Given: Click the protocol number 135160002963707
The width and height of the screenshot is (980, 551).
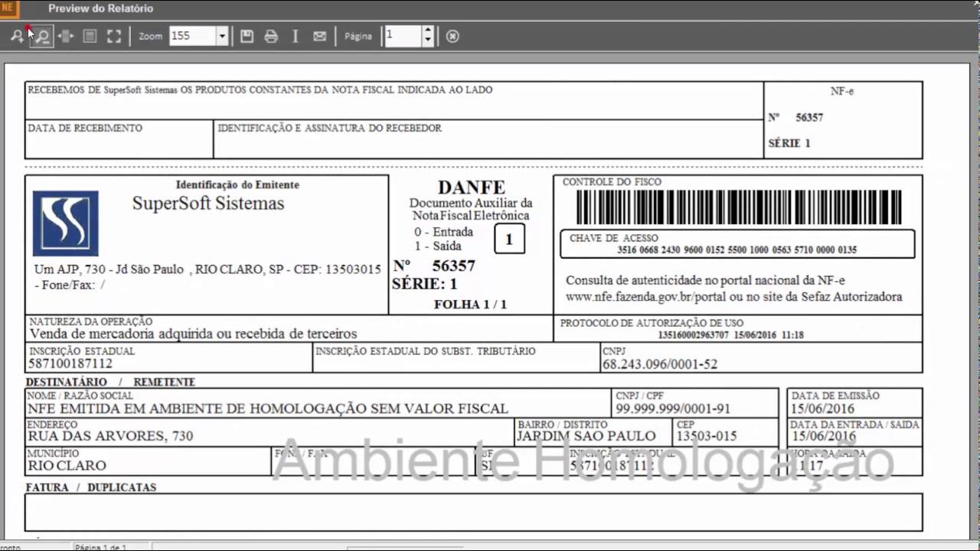Looking at the screenshot, I should coord(694,334).
